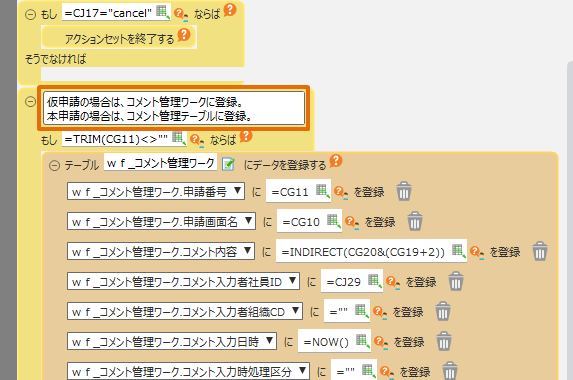
Task: Delete the コメント入力者社員ID row
Action: [456, 281]
